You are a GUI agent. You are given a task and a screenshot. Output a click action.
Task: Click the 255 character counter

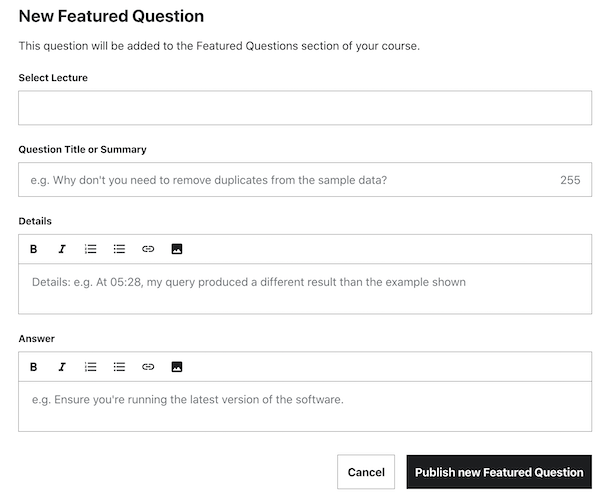(x=570, y=180)
